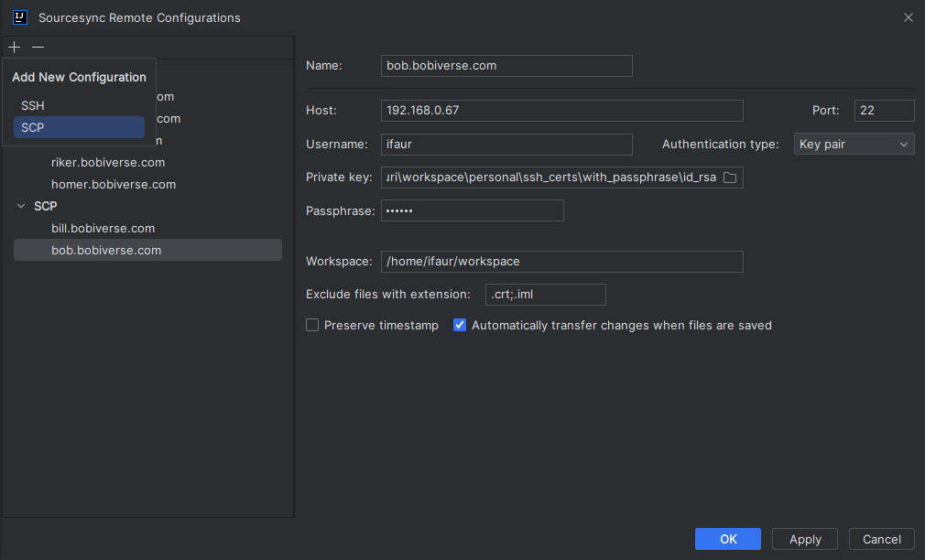Focus the Host field with 192.168.0.67
The image size is (925, 560).
tap(562, 111)
